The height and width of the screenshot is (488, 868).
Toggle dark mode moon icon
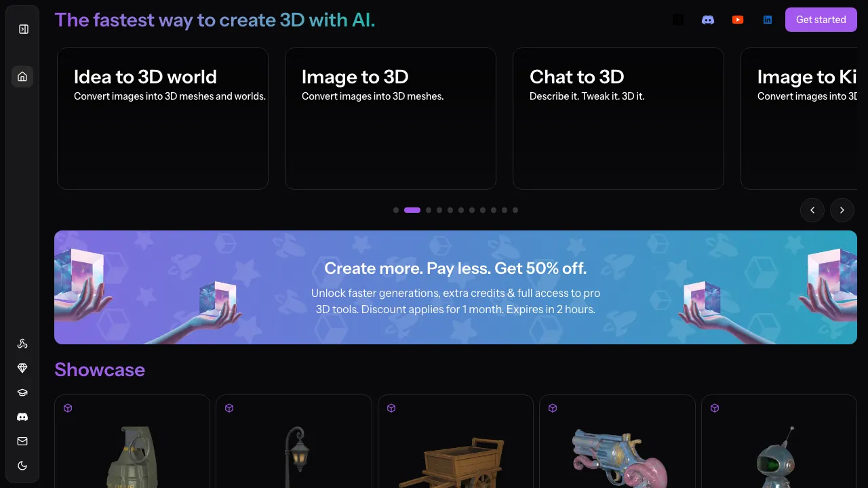click(22, 466)
